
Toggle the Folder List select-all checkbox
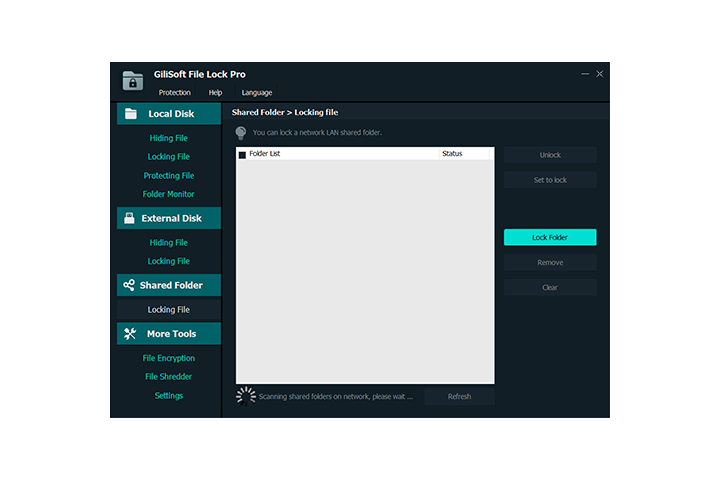pyautogui.click(x=242, y=155)
